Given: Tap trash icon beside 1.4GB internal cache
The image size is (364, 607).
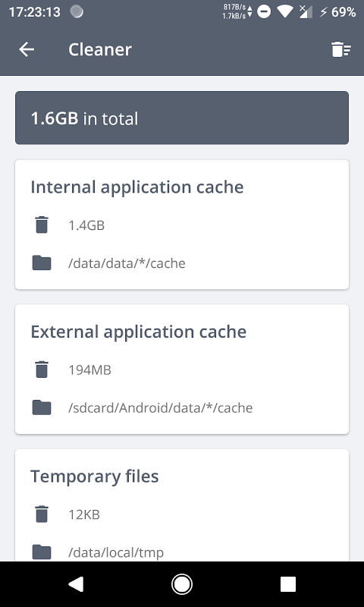Looking at the screenshot, I should tap(42, 225).
